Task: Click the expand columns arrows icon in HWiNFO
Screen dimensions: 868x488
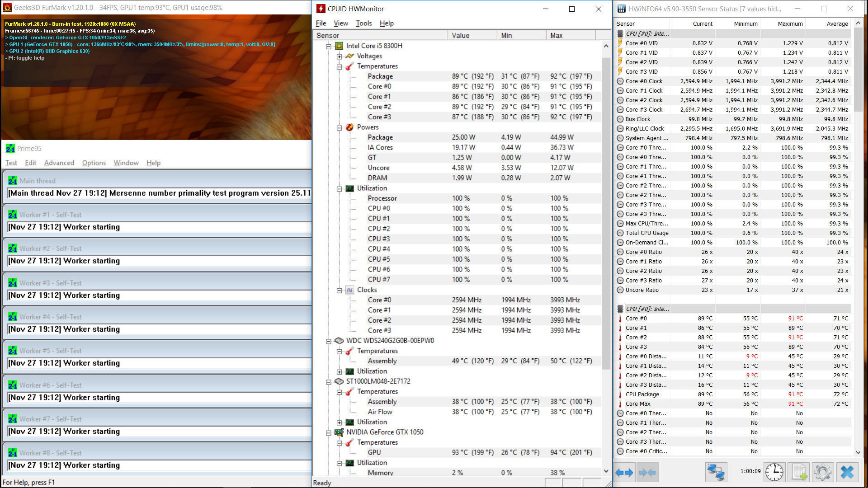Action: (x=624, y=473)
